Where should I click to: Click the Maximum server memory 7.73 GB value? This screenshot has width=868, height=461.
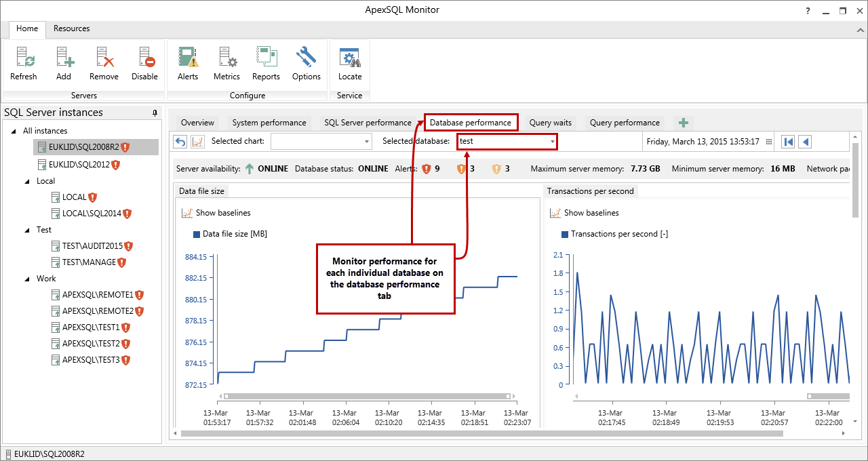(644, 169)
